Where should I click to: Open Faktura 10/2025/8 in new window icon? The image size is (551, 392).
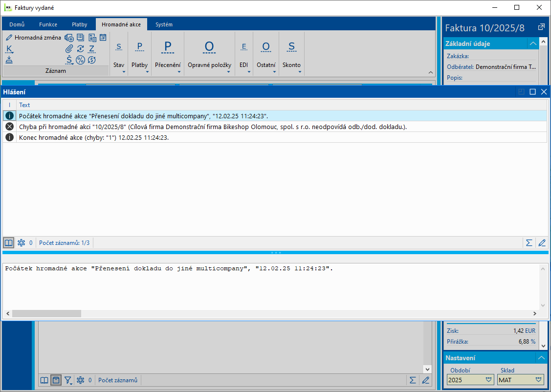pos(541,27)
